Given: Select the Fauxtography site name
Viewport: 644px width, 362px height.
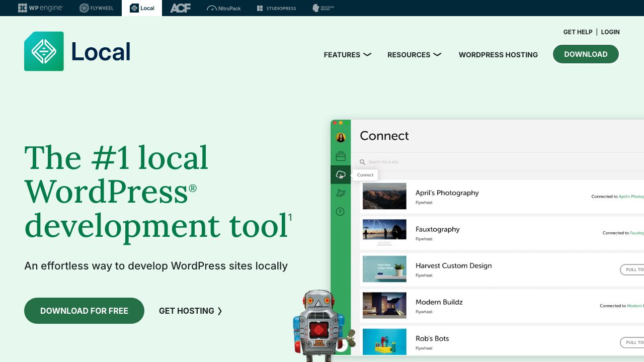Looking at the screenshot, I should [x=437, y=229].
